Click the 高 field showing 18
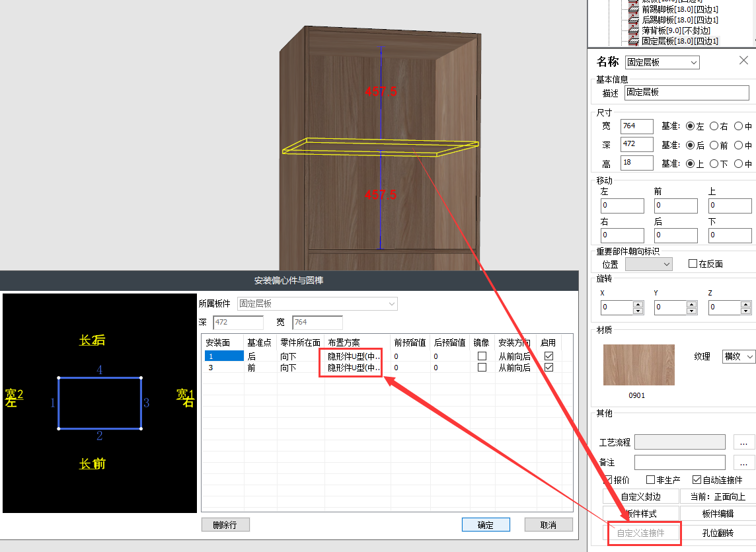The height and width of the screenshot is (552, 756). pyautogui.click(x=636, y=163)
